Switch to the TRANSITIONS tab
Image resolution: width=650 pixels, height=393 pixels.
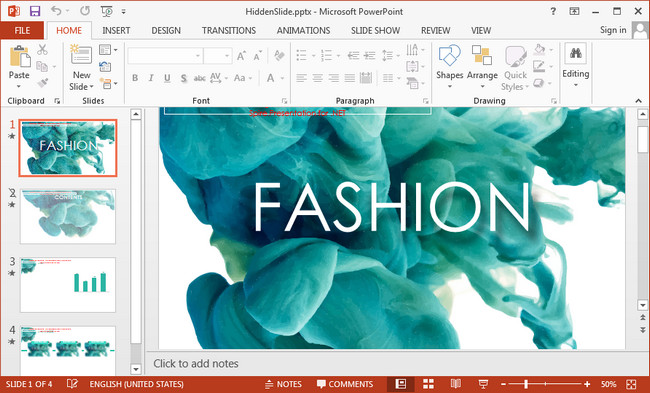click(229, 31)
